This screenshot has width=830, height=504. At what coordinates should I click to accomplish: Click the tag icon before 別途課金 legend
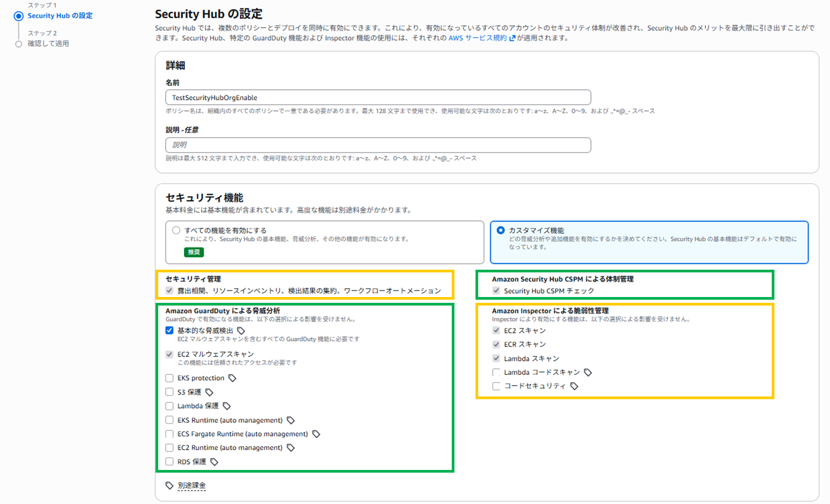(x=169, y=486)
